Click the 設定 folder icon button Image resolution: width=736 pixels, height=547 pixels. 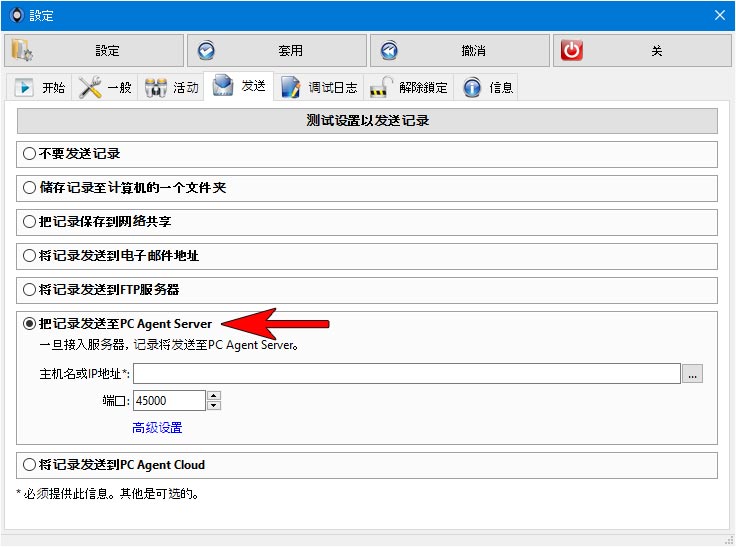click(x=22, y=51)
